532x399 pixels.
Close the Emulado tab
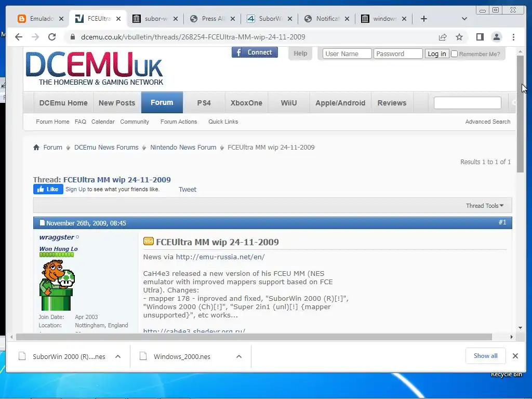(61, 19)
